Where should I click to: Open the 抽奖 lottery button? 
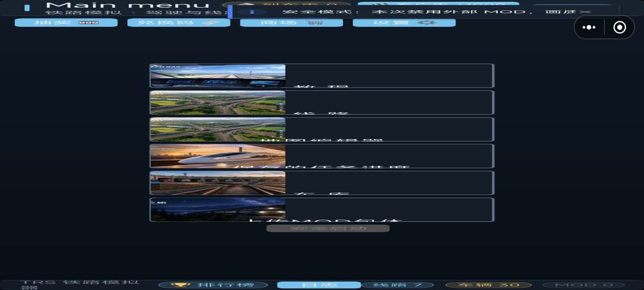click(x=66, y=23)
